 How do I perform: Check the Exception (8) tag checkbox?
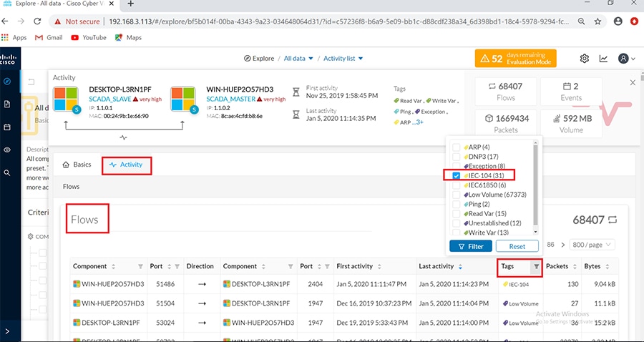(x=457, y=166)
